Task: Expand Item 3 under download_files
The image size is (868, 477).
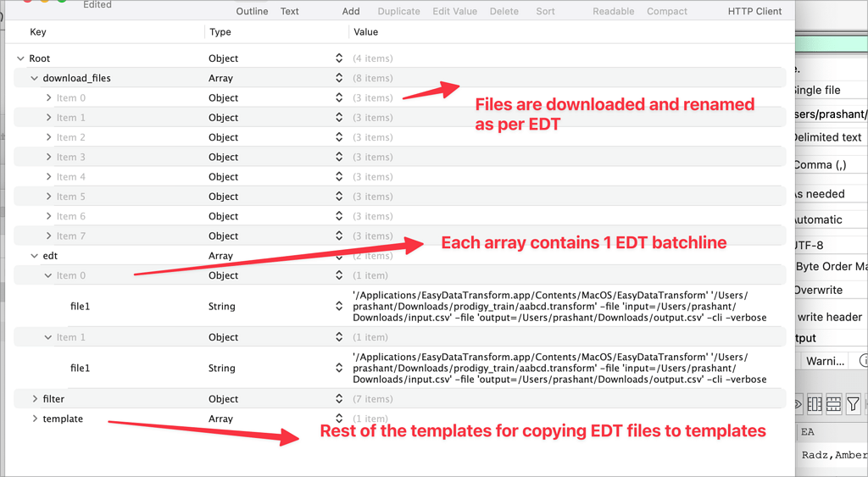Action: click(x=48, y=157)
